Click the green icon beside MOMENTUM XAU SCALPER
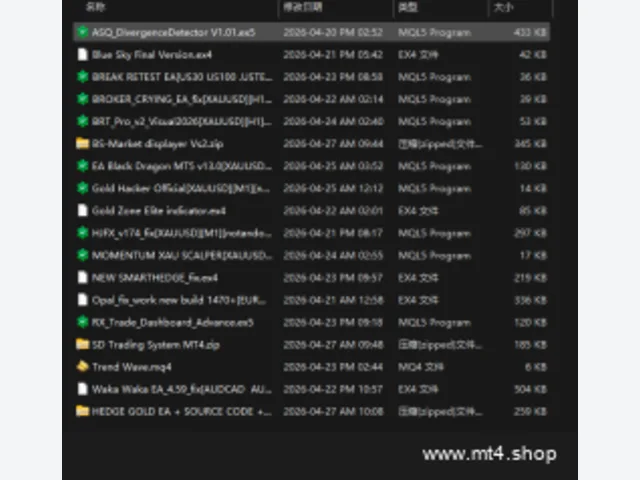Viewport: 640px width, 480px height. 82,255
